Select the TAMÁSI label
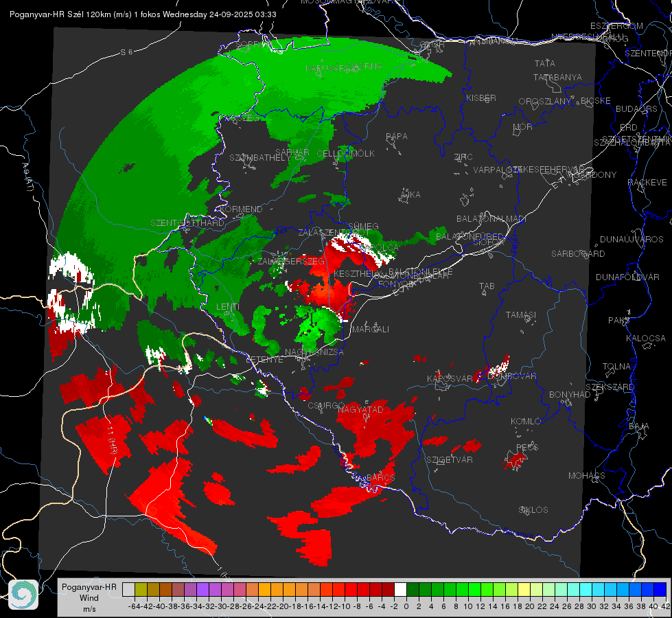This screenshot has height=618, width=672. [x=521, y=314]
